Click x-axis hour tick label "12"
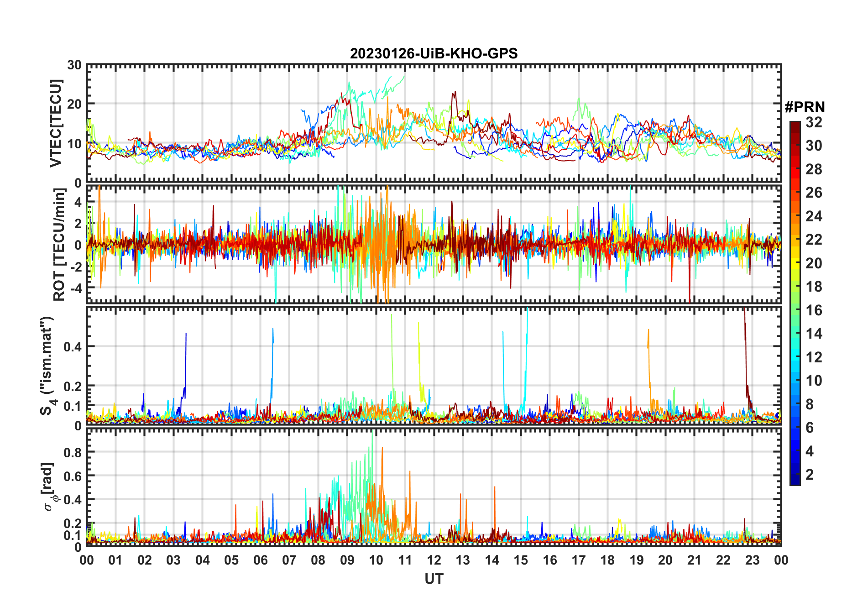The height and width of the screenshot is (607, 868). coord(434,560)
